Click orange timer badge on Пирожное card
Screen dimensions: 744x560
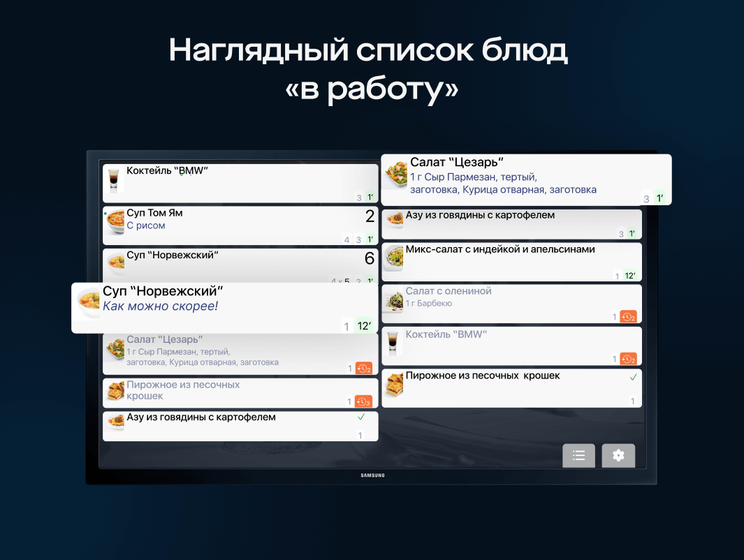pyautogui.click(x=363, y=401)
